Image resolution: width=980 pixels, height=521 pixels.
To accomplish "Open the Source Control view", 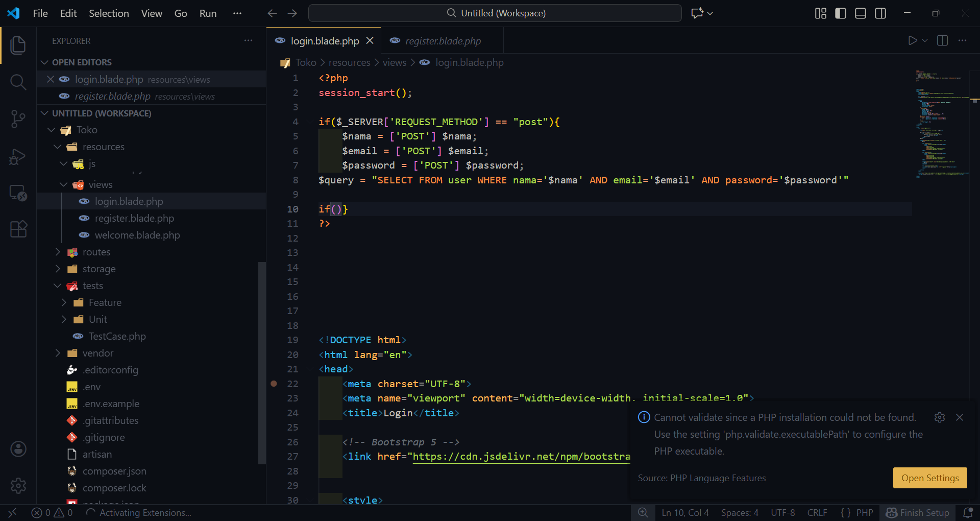I will [18, 119].
